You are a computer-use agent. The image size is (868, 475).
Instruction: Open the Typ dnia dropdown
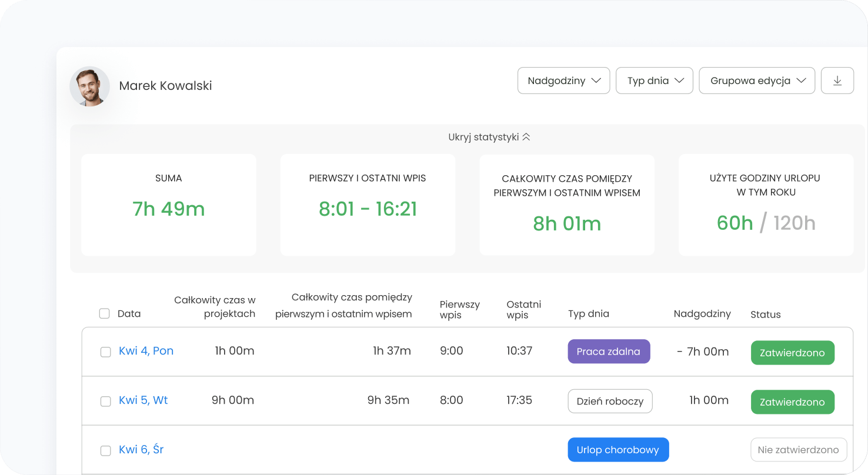pos(654,81)
